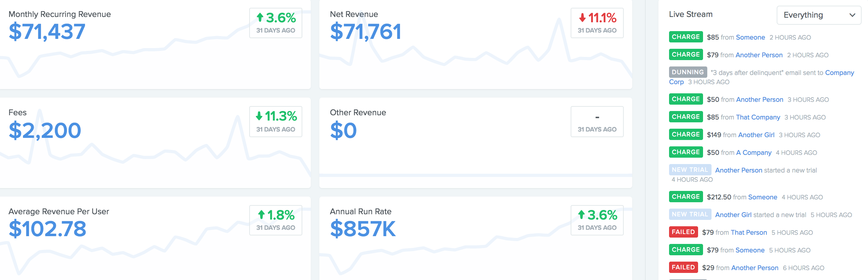Open A Company in the $50 charge row
Image resolution: width=868 pixels, height=280 pixels.
click(754, 153)
